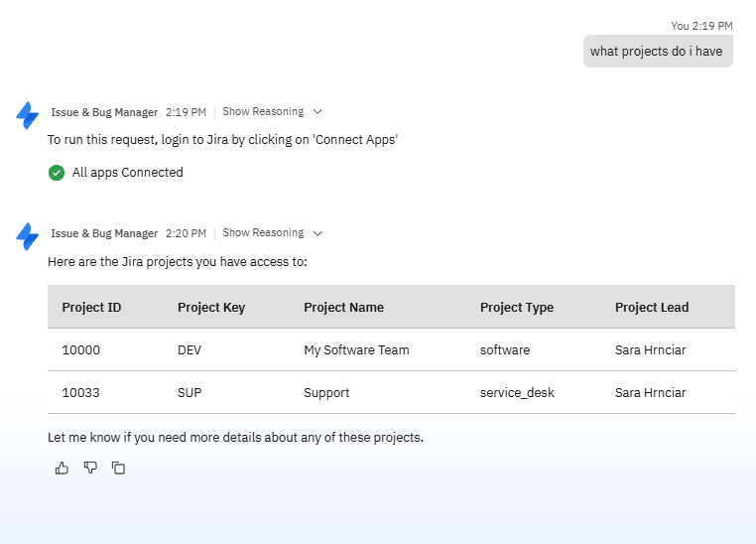Click 'Here are the Jira projects' text

coord(177,261)
